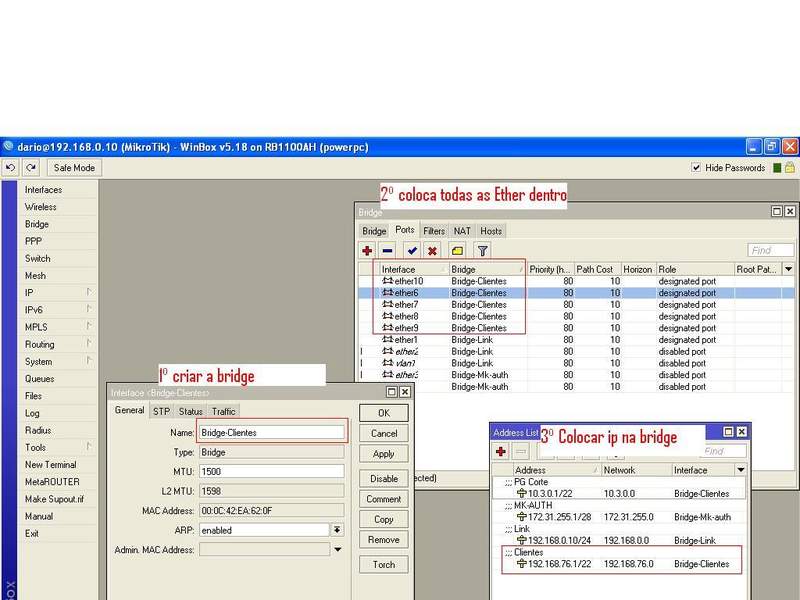Open the Bridge tab in Bridge window
800x600 pixels.
(374, 231)
